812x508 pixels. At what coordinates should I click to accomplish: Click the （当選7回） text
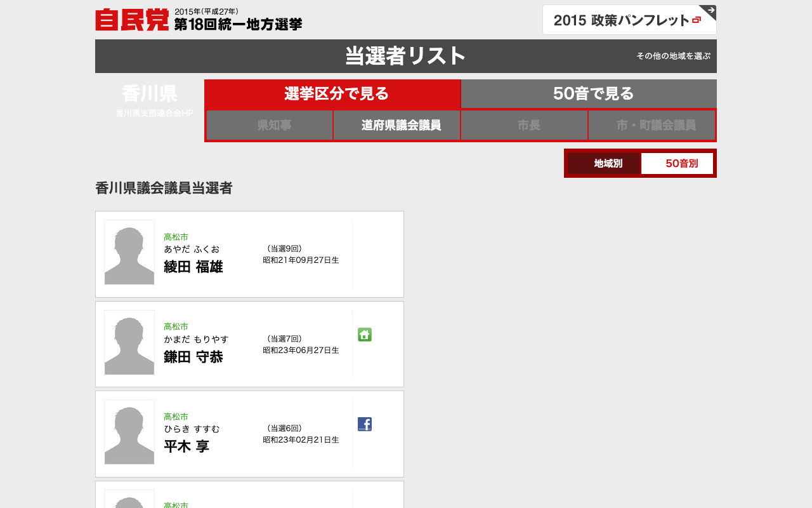point(284,338)
